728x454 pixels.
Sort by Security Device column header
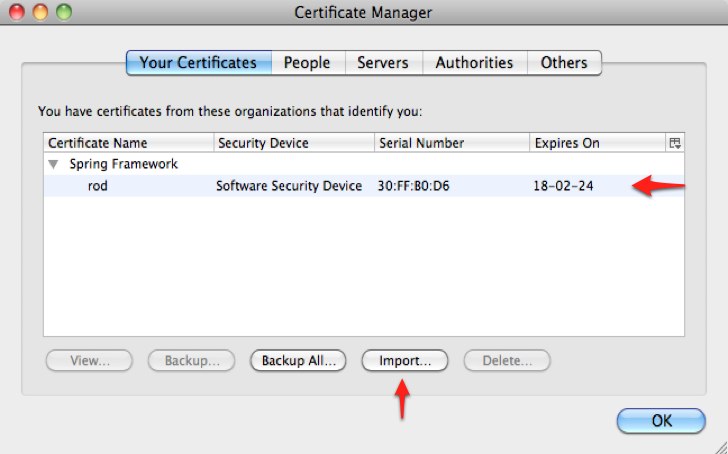point(294,143)
